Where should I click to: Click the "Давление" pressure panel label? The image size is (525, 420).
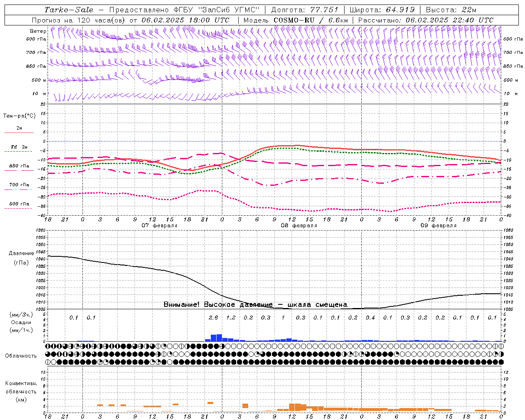point(21,253)
